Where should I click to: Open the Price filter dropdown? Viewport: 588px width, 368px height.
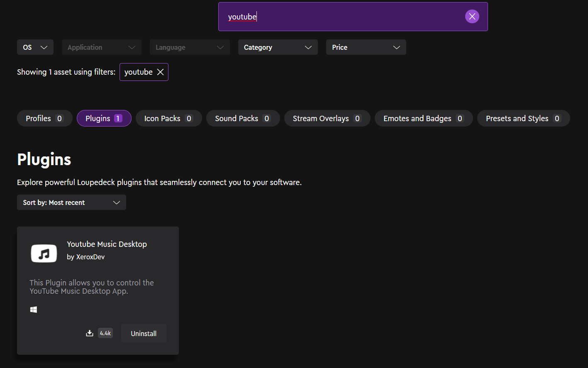(x=366, y=47)
